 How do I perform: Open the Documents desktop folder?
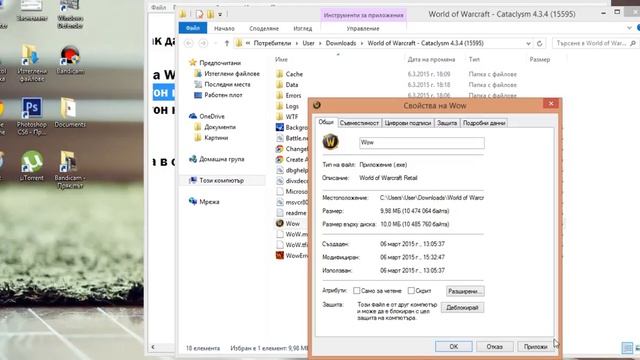tap(70, 113)
